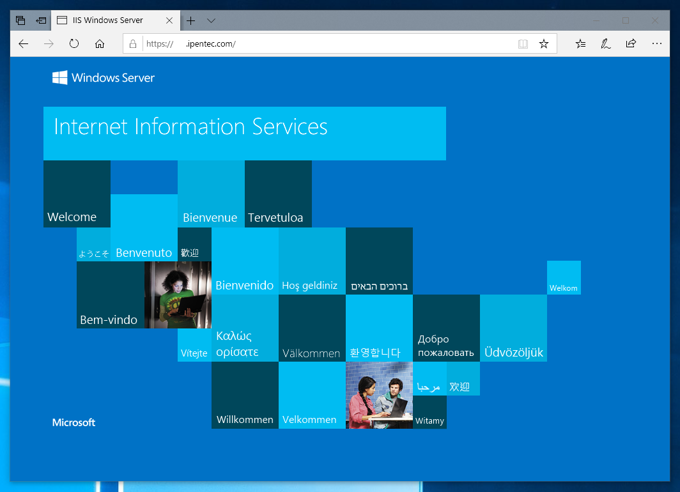Click the Korean 환영합니다 tile
This screenshot has width=680, height=492.
[x=379, y=328]
